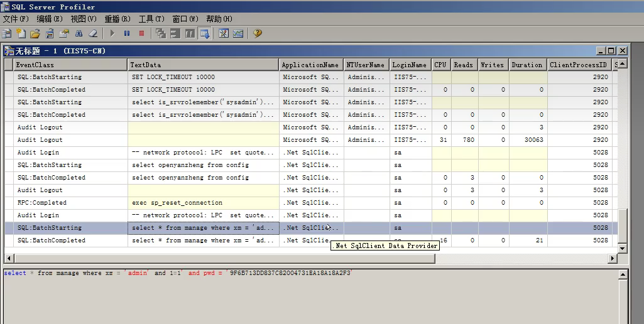Select SQL:BatchStarting SET LOCK_TIMEOUT 10000 row
Image resolution: width=644 pixels, height=324 pixels.
pyautogui.click(x=311, y=77)
